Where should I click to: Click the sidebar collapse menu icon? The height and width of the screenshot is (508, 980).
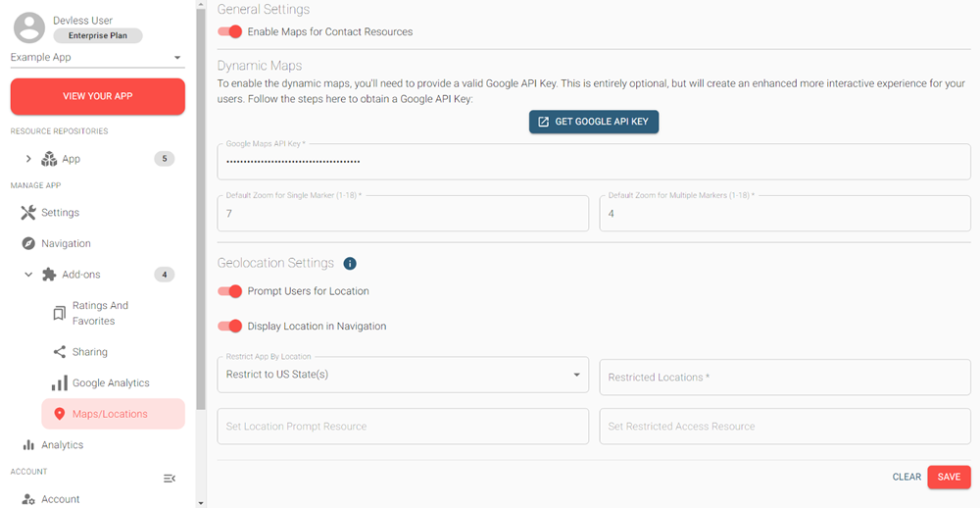click(170, 479)
